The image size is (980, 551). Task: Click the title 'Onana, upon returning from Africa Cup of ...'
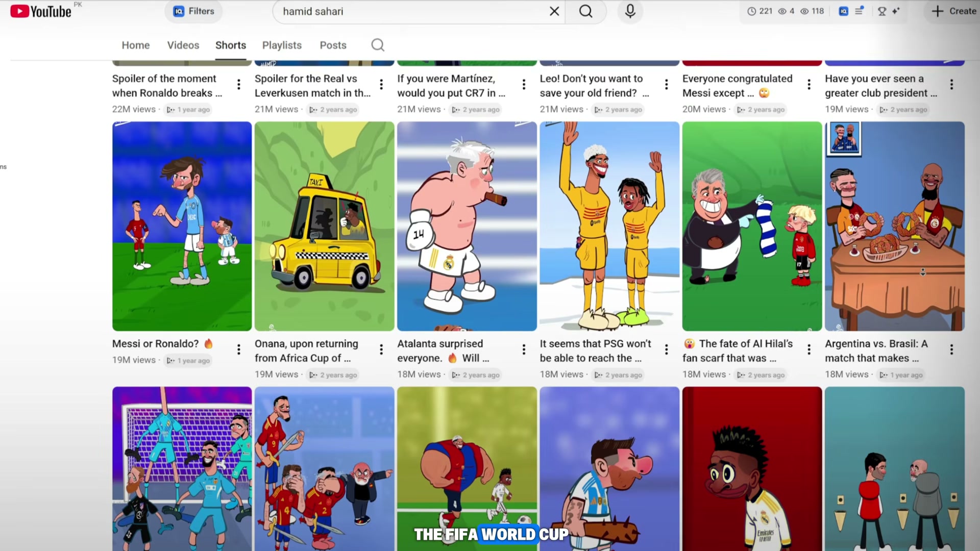coord(306,351)
